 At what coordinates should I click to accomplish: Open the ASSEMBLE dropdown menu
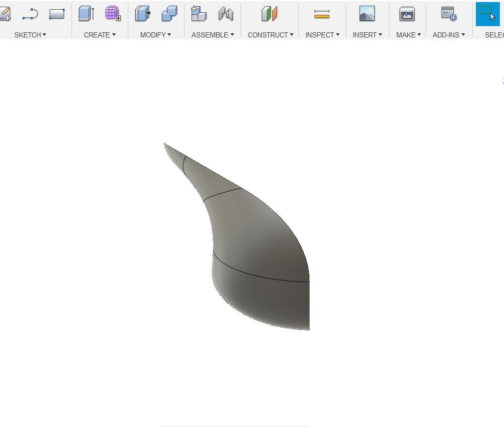(x=213, y=35)
